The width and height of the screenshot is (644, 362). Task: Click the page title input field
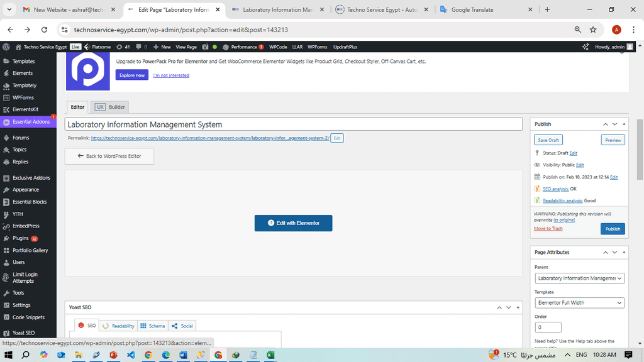(x=293, y=124)
